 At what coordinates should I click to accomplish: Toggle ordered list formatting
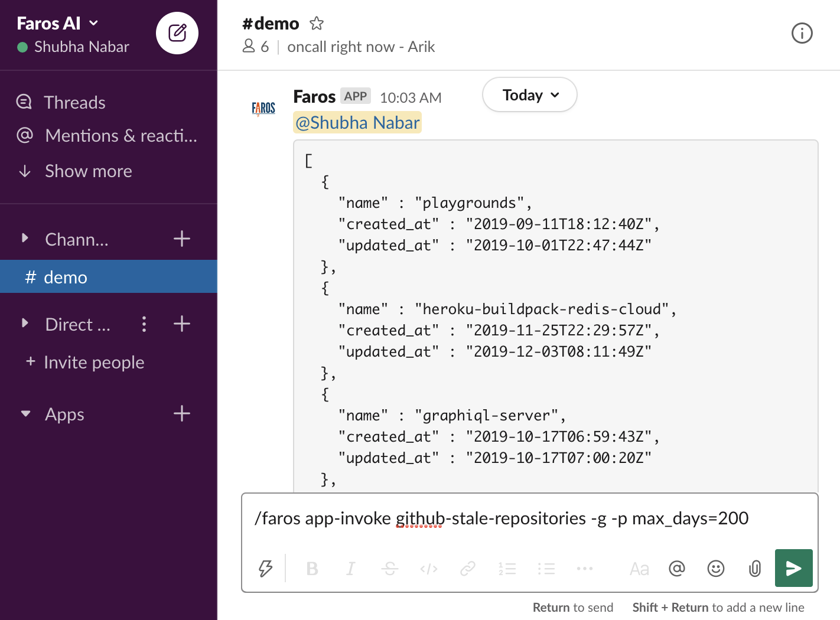pos(507,569)
